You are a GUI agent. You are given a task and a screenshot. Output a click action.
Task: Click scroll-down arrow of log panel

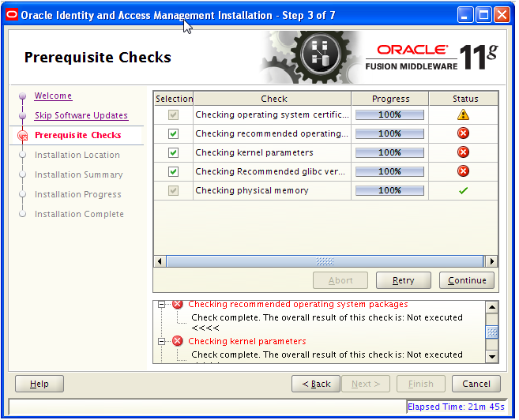click(x=492, y=357)
